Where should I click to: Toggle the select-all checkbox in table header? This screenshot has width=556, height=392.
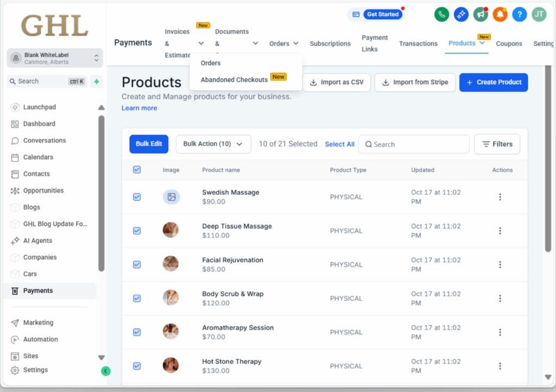click(x=137, y=169)
